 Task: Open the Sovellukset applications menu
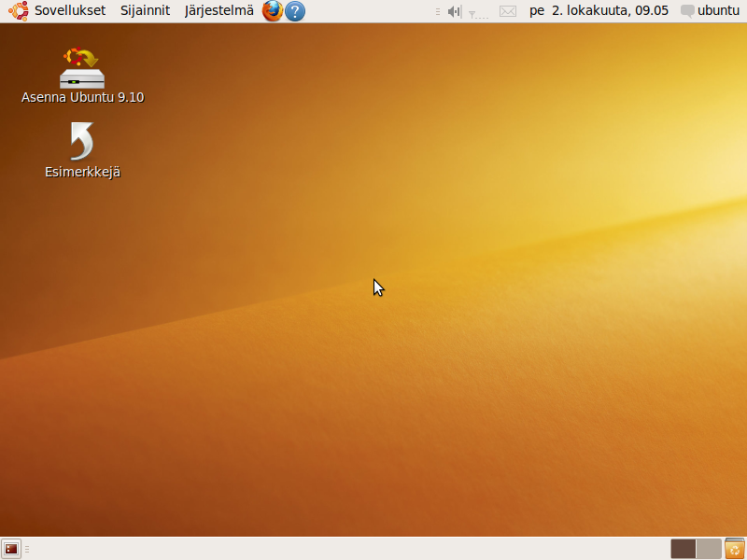tap(70, 11)
